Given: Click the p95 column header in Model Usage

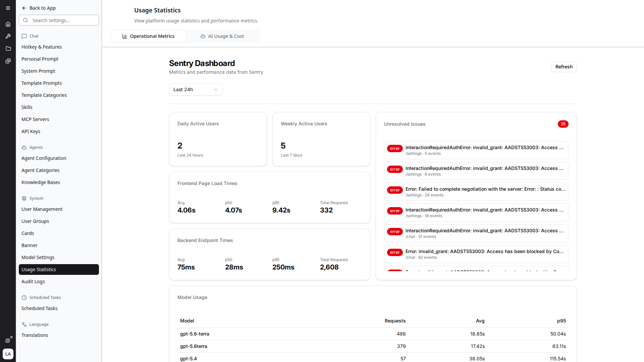Looking at the screenshot, I should [561, 321].
